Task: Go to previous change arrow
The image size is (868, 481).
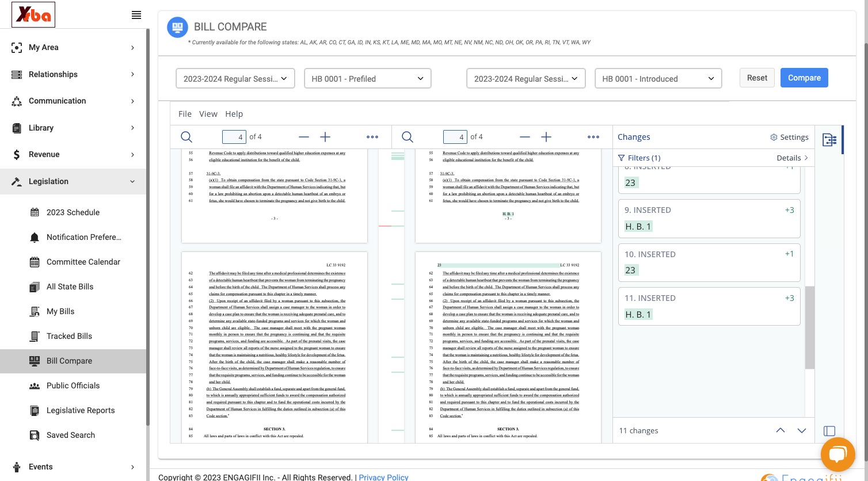Action: click(781, 430)
